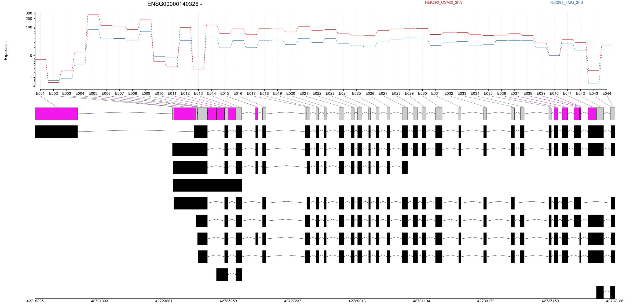
Task: Click exon label E006
Action: click(106, 93)
